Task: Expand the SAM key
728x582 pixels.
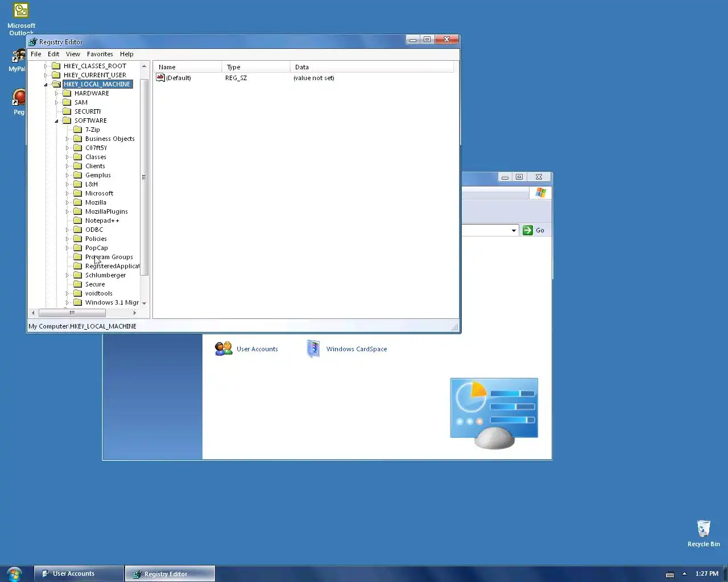Action: [56, 102]
